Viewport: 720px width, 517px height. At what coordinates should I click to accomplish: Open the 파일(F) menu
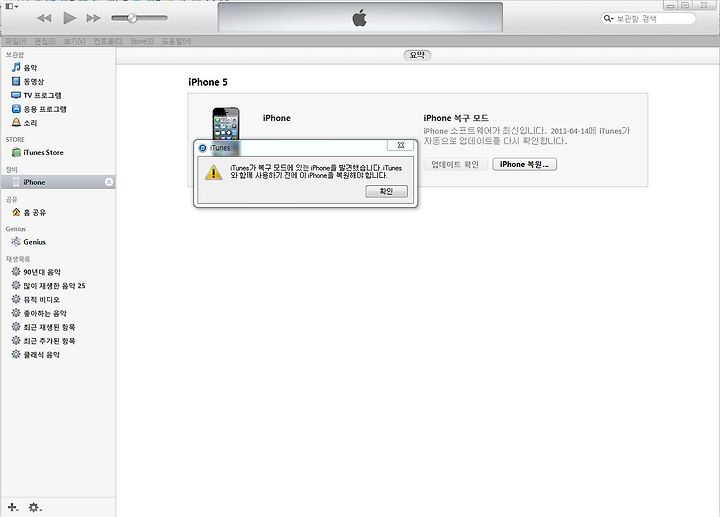(16, 41)
